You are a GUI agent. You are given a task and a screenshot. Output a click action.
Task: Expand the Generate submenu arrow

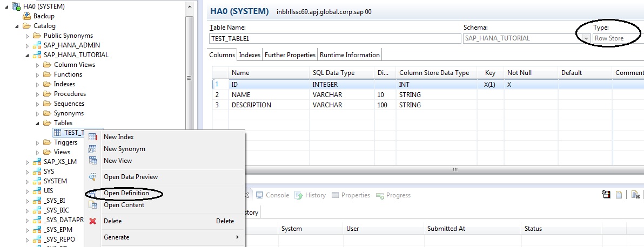pos(237,237)
